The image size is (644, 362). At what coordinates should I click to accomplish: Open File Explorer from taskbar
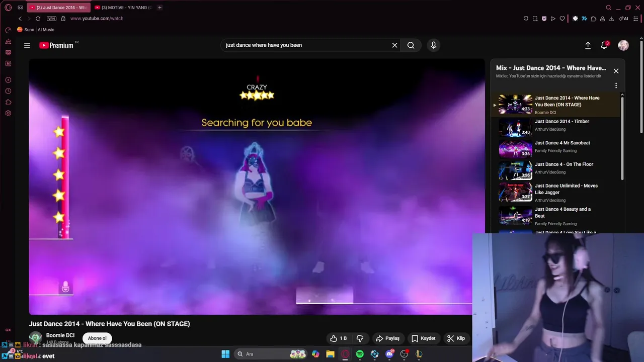pyautogui.click(x=330, y=354)
